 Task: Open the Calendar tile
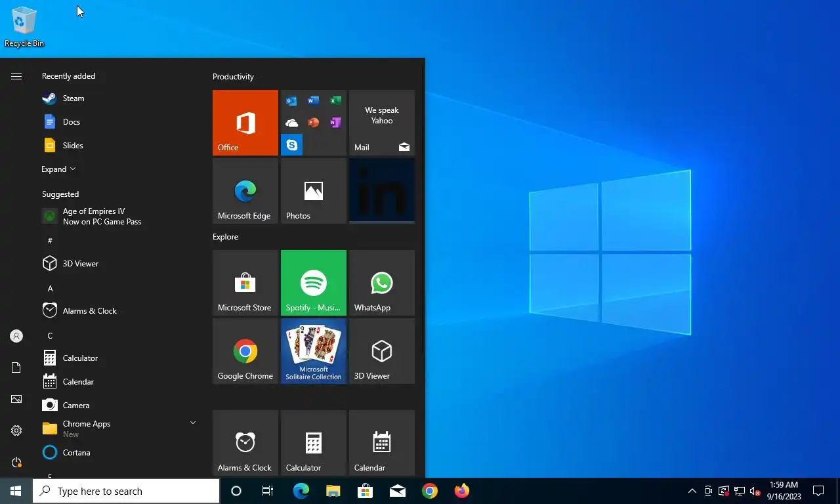point(382,443)
